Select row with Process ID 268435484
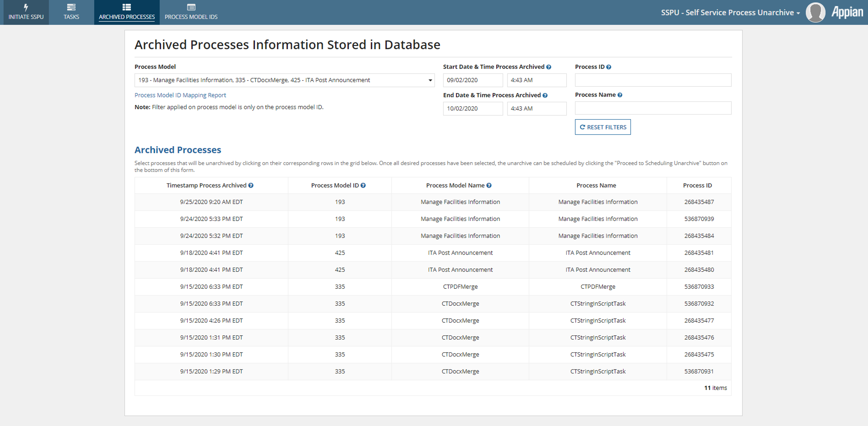 433,236
